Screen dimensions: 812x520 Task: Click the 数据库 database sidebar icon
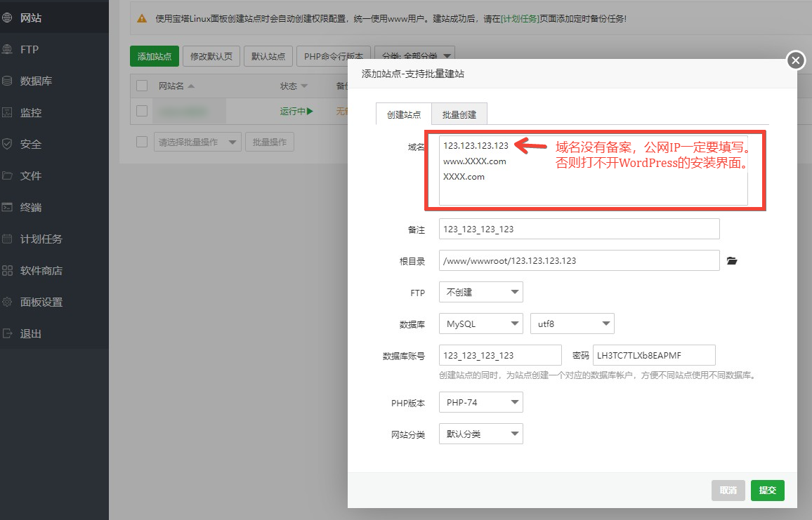[8, 81]
